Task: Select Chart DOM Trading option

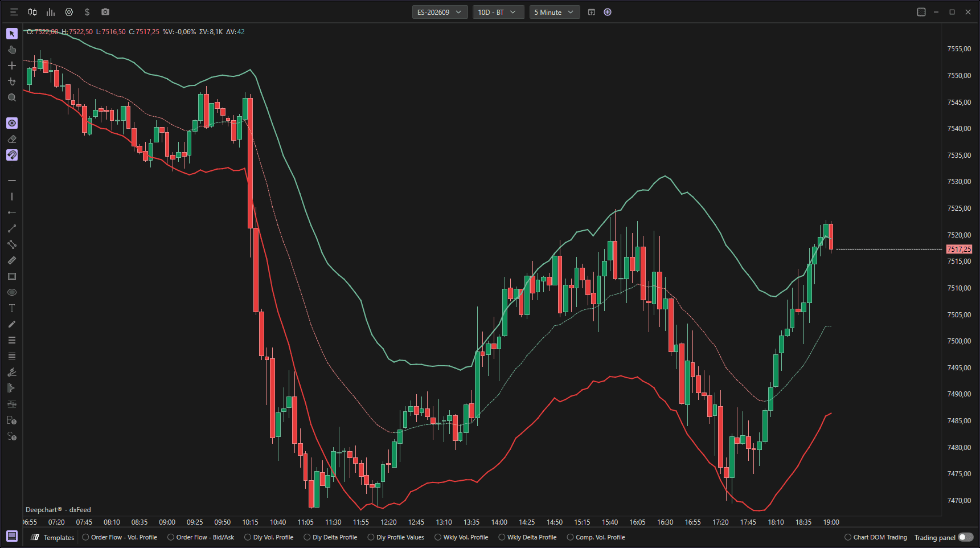Action: [876, 537]
